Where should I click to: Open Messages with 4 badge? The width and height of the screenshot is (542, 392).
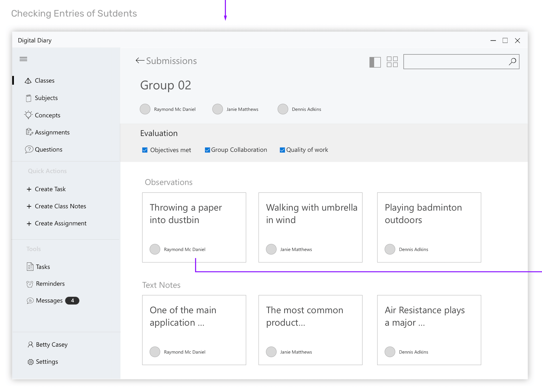[49, 301]
